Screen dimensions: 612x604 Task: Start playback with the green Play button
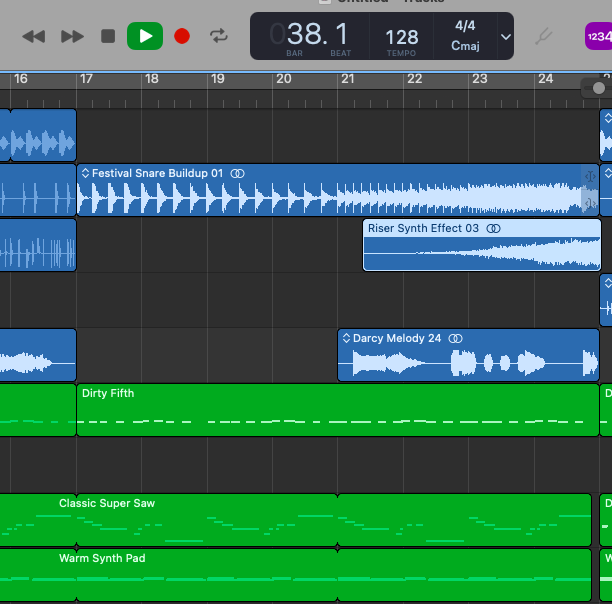point(145,36)
